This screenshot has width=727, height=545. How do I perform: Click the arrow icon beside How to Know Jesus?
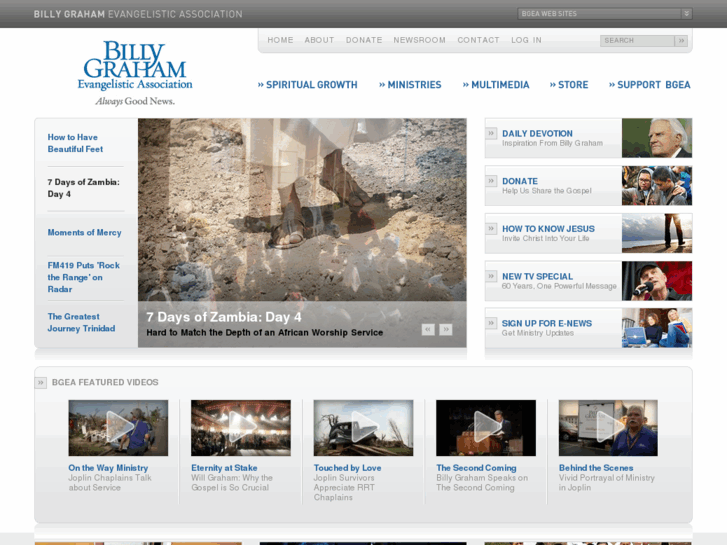point(491,229)
